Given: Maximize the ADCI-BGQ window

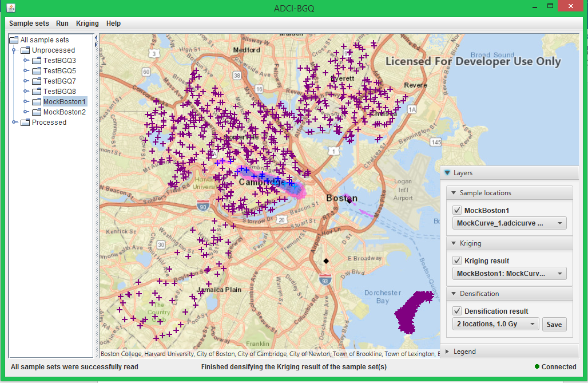Looking at the screenshot, I should pyautogui.click(x=550, y=6).
